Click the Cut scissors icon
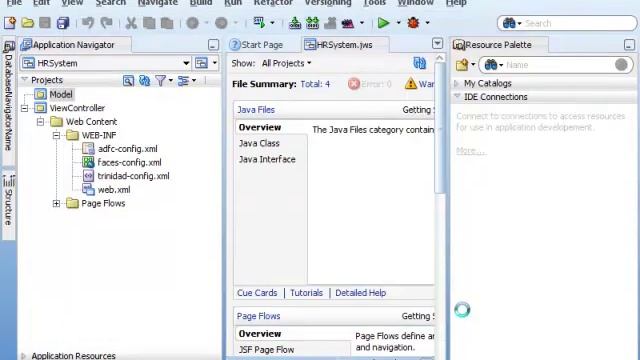This screenshot has width=640, height=360. [131, 23]
